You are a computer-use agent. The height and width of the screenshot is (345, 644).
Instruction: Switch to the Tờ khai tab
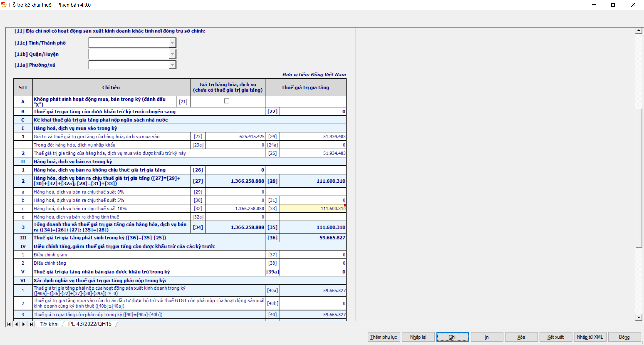coord(49,324)
